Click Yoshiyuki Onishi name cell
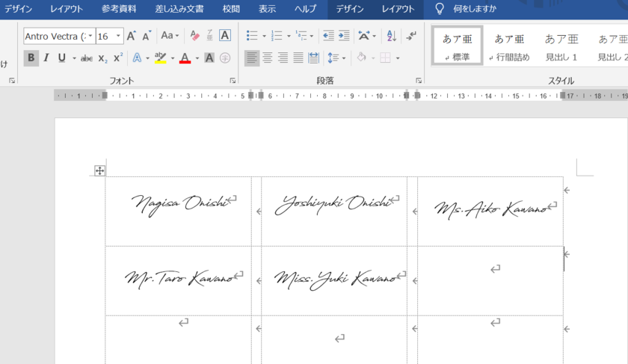 (x=334, y=212)
